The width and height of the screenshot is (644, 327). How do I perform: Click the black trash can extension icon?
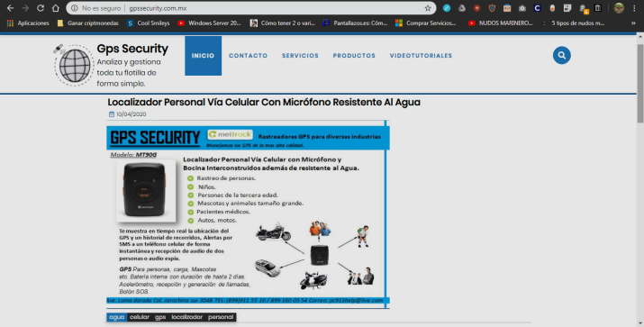tap(597, 8)
